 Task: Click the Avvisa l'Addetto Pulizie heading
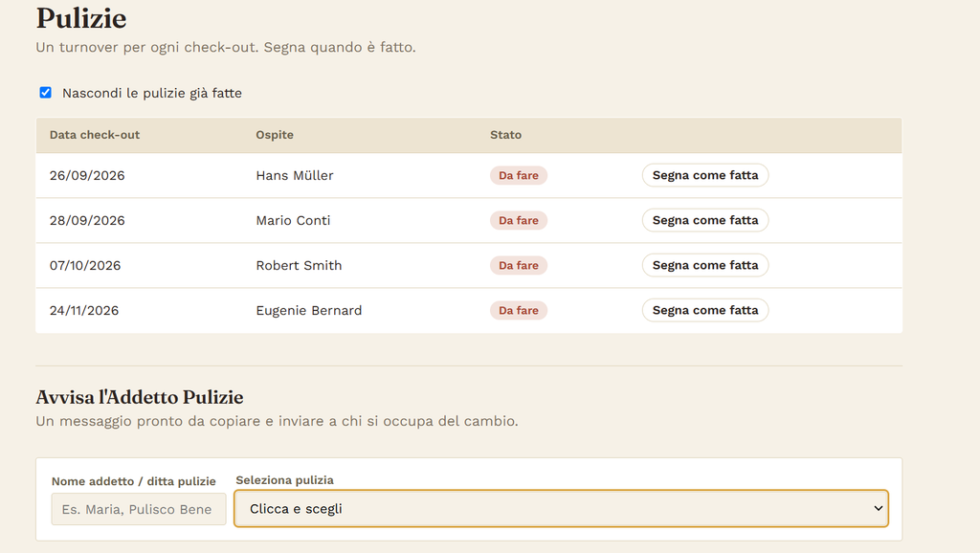(140, 397)
